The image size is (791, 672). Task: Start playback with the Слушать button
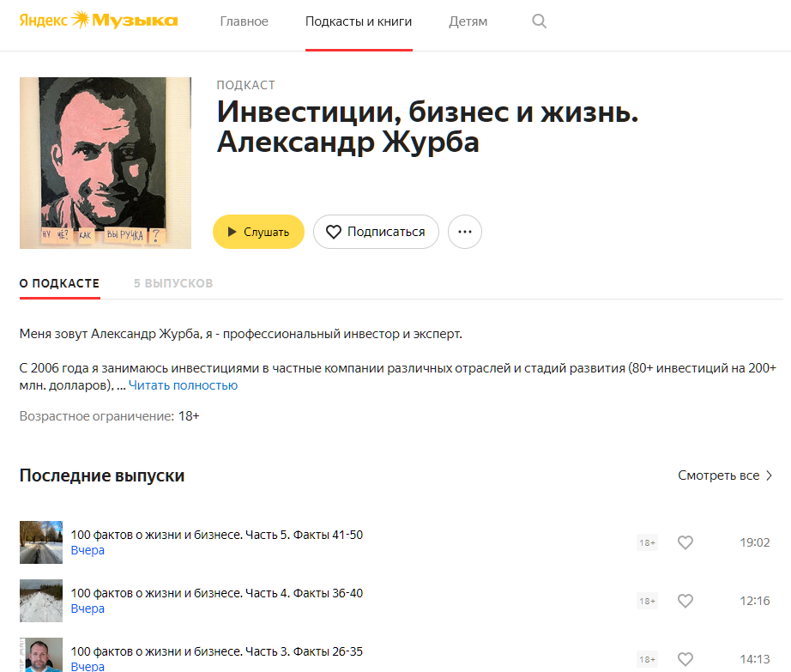coord(258,232)
